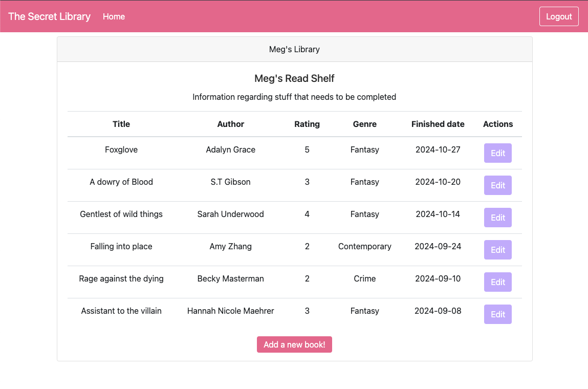The height and width of the screenshot is (389, 588).
Task: Click the Meg's Read Shelf heading
Action: [294, 78]
